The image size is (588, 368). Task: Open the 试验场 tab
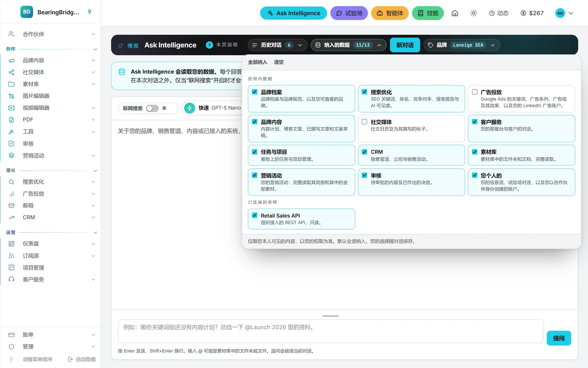tap(349, 13)
